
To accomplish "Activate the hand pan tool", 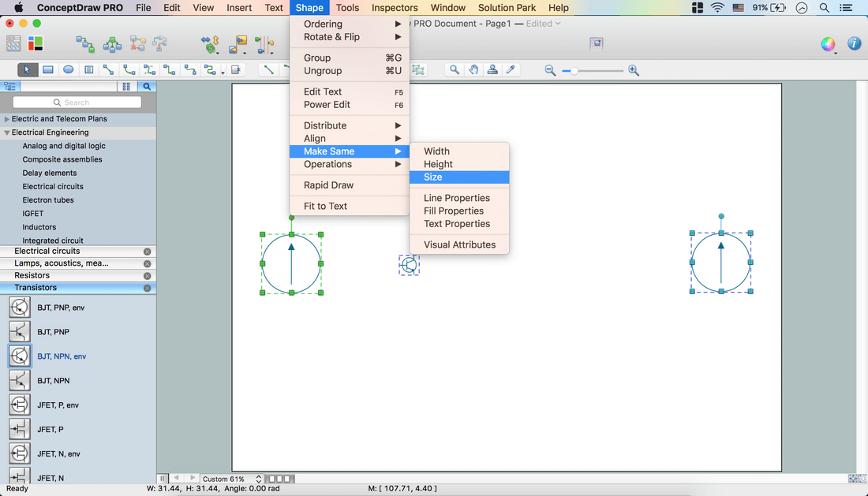I will click(473, 70).
